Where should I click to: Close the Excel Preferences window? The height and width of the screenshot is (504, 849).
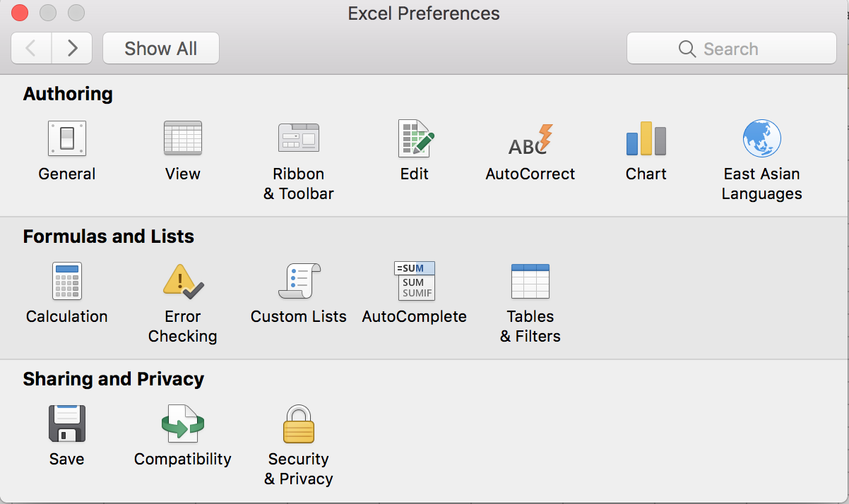point(20,13)
